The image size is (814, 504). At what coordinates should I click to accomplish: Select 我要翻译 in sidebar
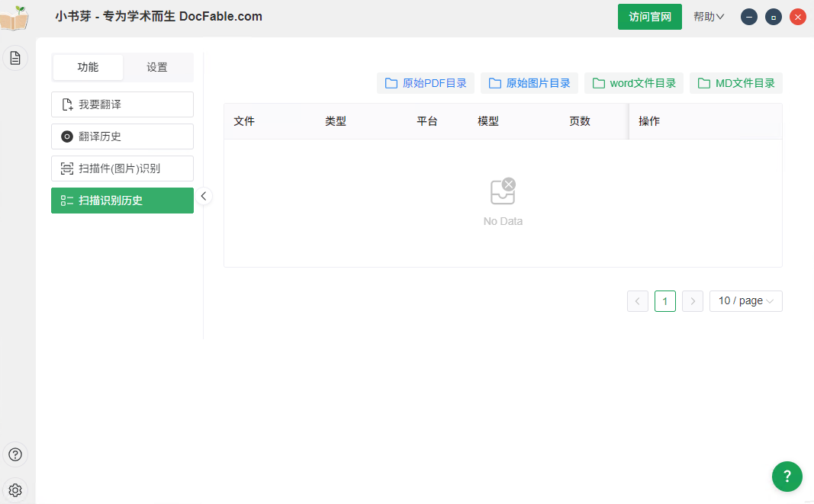click(x=122, y=104)
